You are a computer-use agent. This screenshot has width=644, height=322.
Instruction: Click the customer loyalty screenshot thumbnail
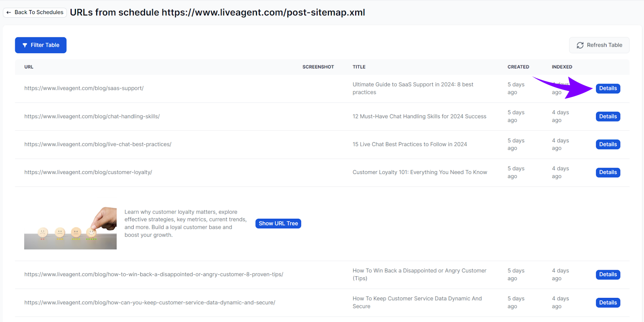click(x=70, y=228)
